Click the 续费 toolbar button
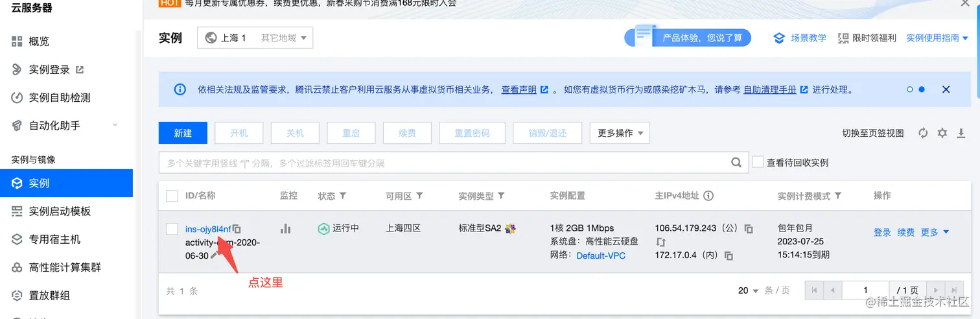Image resolution: width=980 pixels, height=319 pixels. tap(407, 133)
